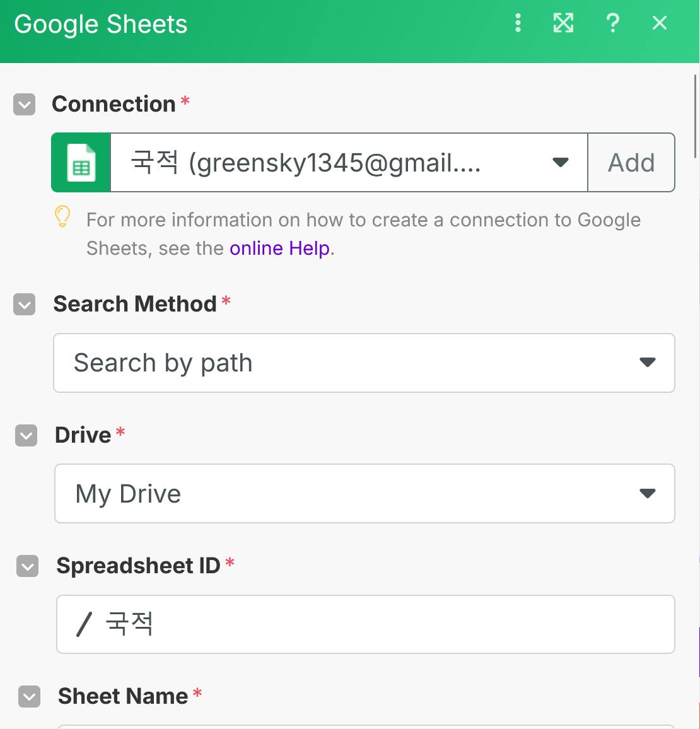Open the three-dot options menu in header
This screenshot has width=700, height=729.
coord(518,23)
